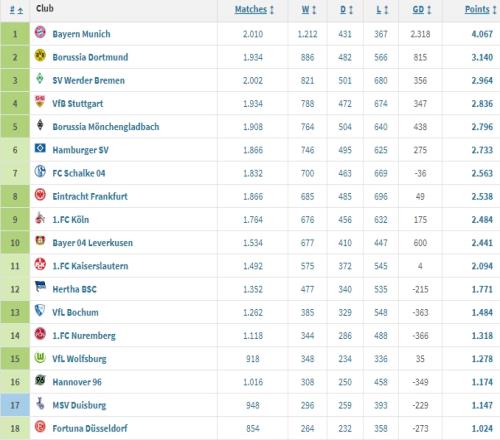The height and width of the screenshot is (440, 500).
Task: Click the Hertha BSC flag crest
Action: (40, 287)
